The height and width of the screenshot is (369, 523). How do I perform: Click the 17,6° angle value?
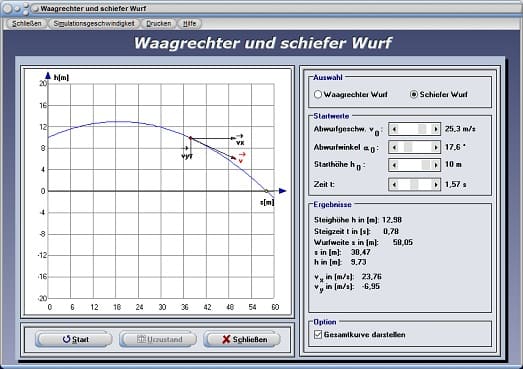[455, 147]
